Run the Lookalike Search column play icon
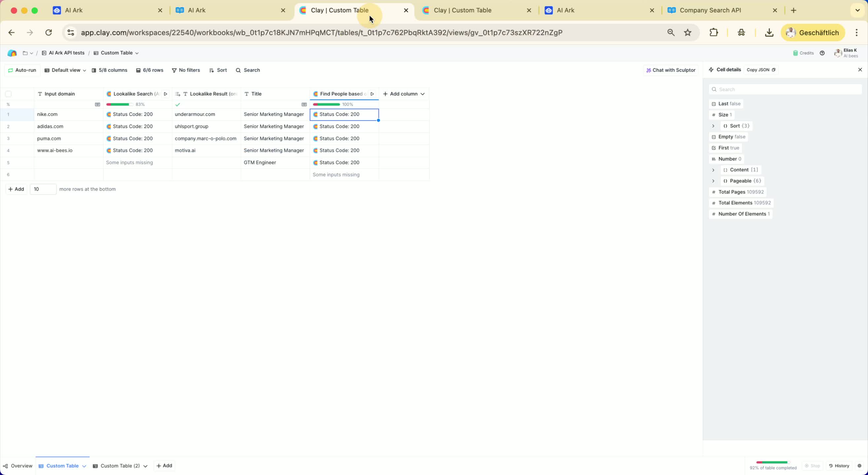The height and width of the screenshot is (475, 868). point(165,94)
